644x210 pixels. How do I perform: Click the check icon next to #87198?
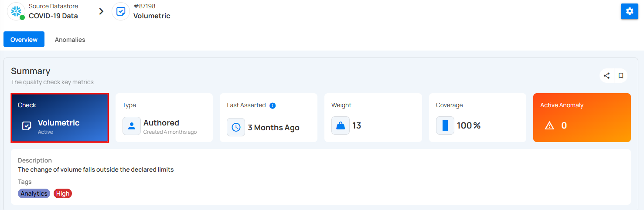click(121, 11)
